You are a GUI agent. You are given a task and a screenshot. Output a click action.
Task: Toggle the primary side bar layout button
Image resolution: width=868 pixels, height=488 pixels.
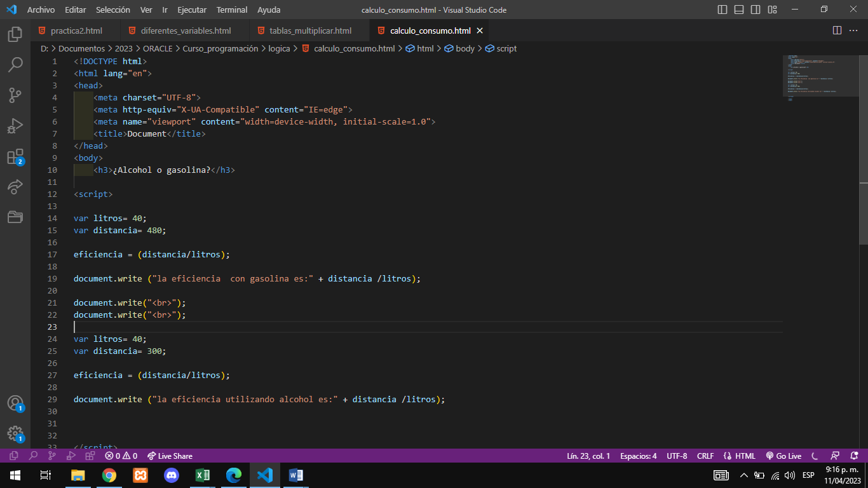click(x=722, y=10)
